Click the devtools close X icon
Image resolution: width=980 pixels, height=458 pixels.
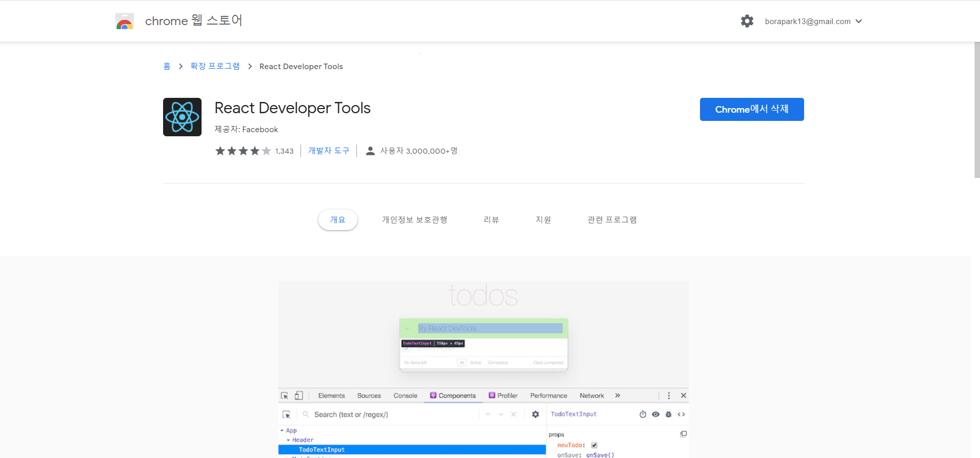tap(684, 395)
